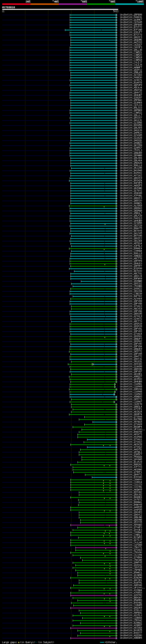Click the orange ~40% identity legend swatch
The height and width of the screenshot is (644, 146).
point(45,4)
